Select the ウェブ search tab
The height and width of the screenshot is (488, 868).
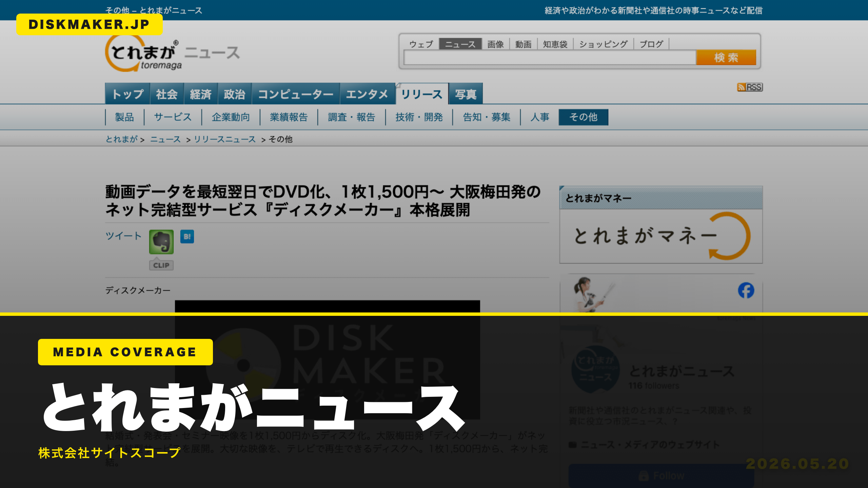[421, 44]
